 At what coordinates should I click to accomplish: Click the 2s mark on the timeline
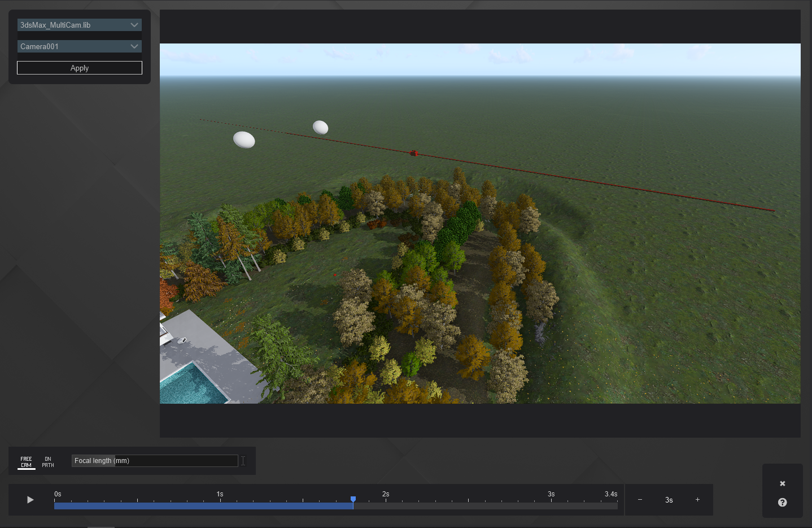point(386,494)
